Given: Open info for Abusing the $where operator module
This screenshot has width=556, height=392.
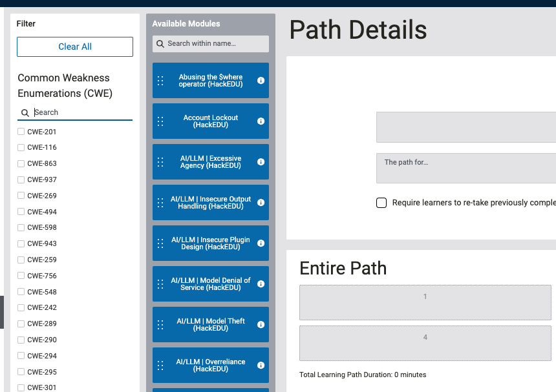Looking at the screenshot, I should (x=261, y=80).
